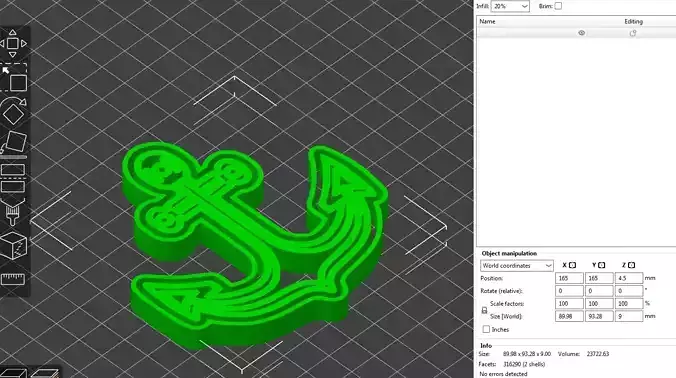Click the Facets value 316290 (2 shells)
Image resolution: width=676 pixels, height=378 pixels.
pos(524,364)
